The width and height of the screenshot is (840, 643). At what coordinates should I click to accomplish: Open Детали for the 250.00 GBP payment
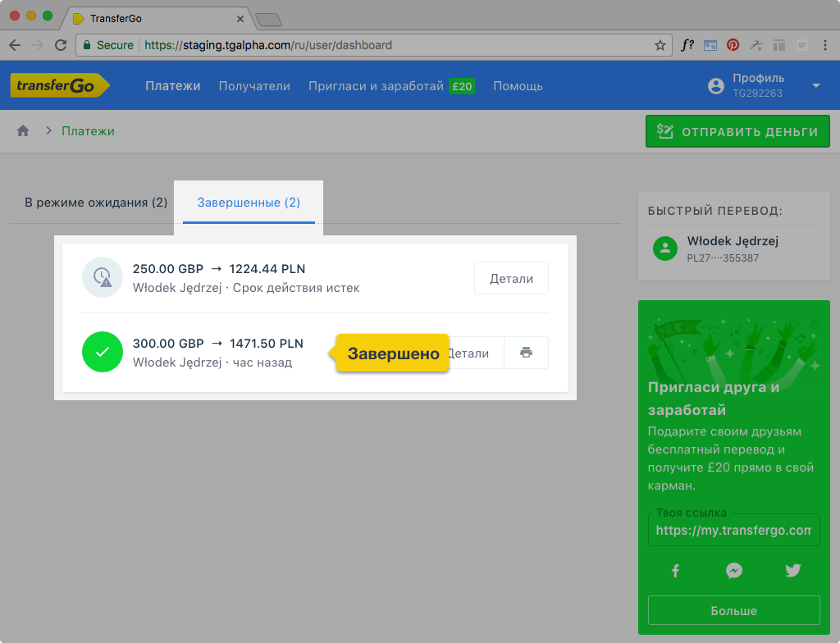pyautogui.click(x=512, y=278)
